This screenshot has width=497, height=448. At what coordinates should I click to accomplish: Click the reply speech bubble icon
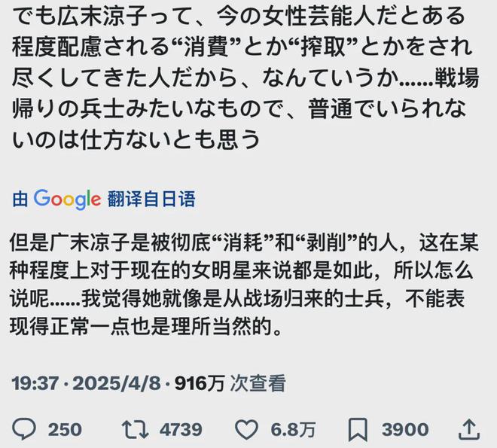[x=24, y=429]
